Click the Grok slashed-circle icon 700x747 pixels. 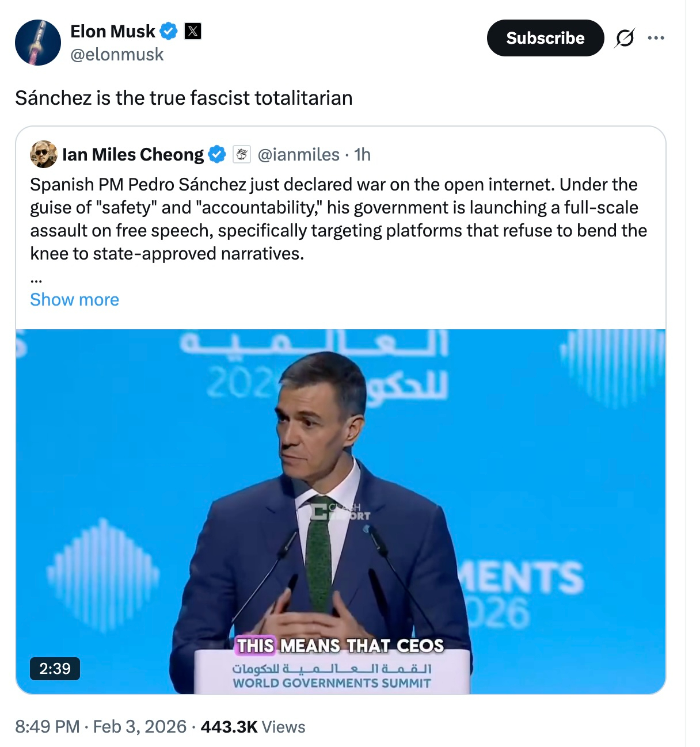pyautogui.click(x=625, y=38)
